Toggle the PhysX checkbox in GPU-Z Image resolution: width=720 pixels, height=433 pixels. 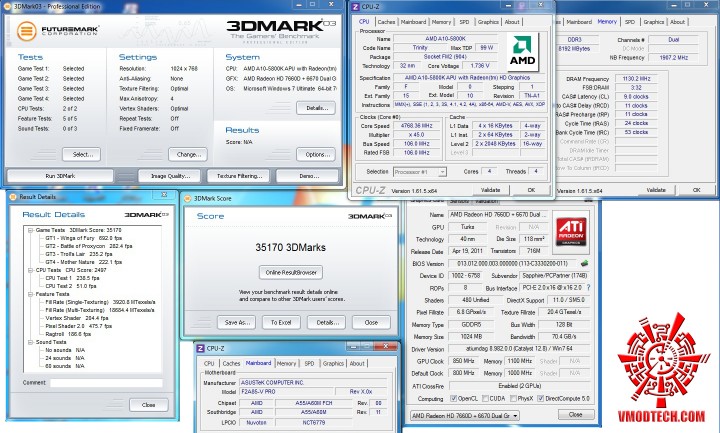click(x=513, y=399)
